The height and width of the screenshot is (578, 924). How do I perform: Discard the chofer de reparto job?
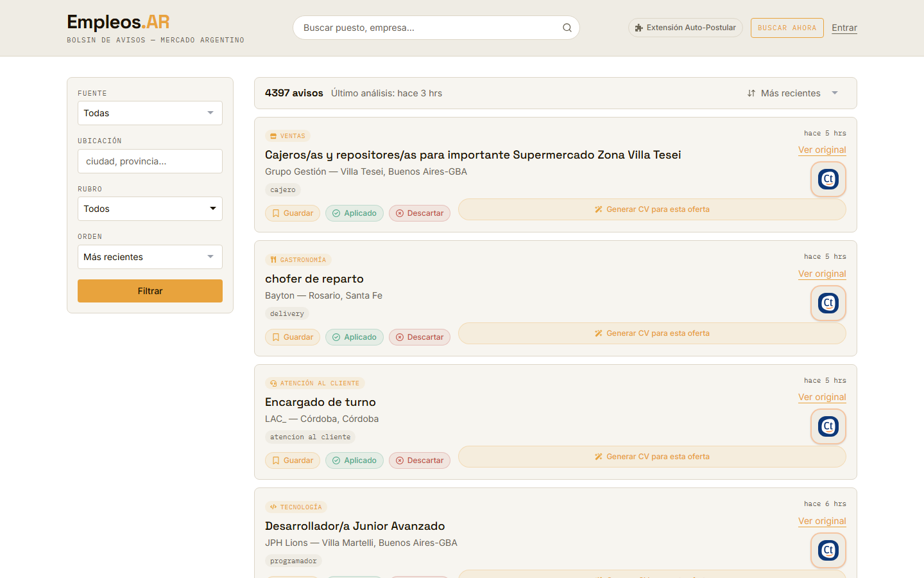420,337
